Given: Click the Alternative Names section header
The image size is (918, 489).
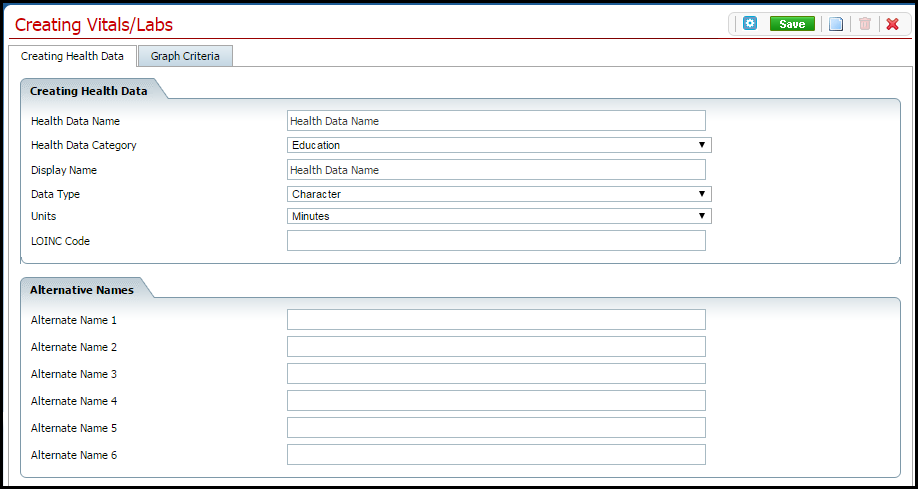Looking at the screenshot, I should coord(82,290).
